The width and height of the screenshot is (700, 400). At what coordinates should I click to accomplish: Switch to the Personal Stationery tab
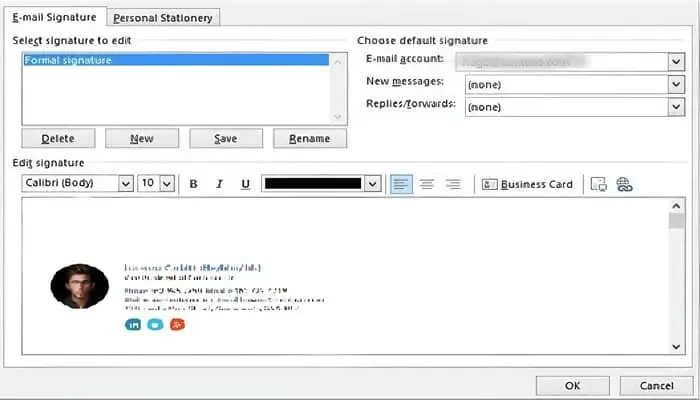pos(164,18)
